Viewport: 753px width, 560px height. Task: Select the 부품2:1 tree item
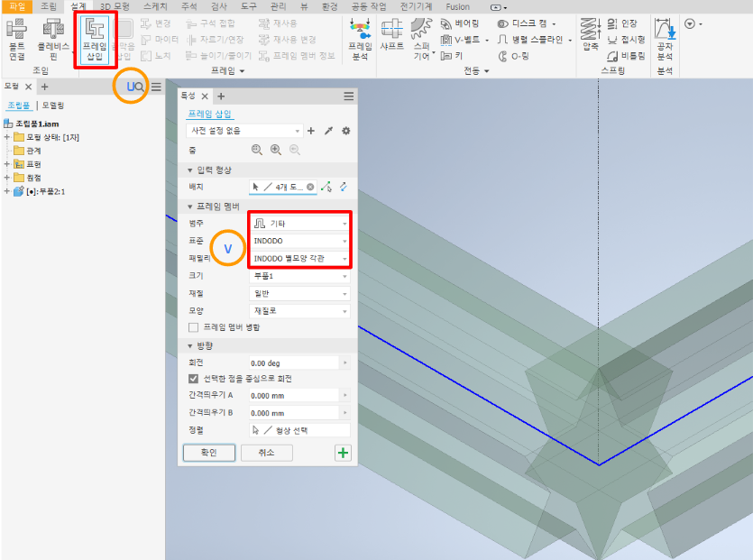(40, 192)
